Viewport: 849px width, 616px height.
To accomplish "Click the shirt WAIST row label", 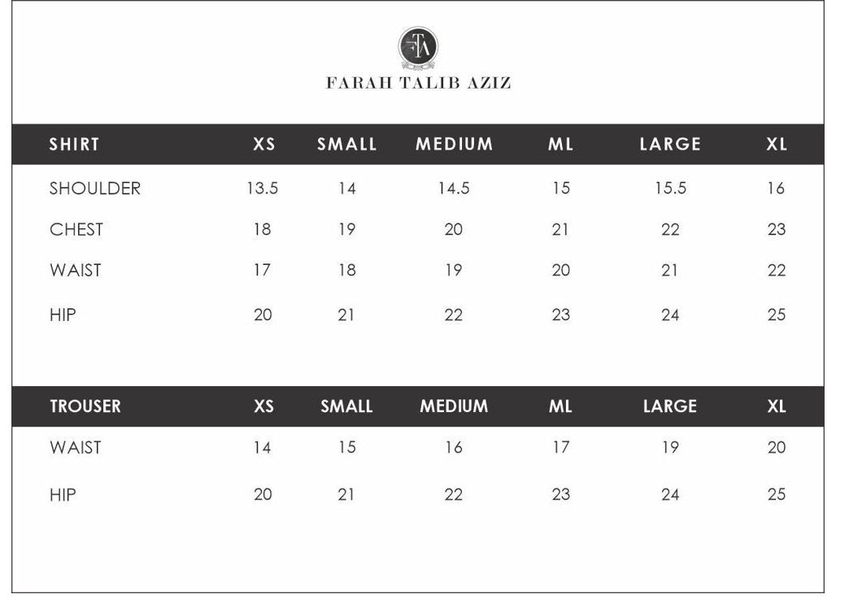I will pyautogui.click(x=75, y=271).
